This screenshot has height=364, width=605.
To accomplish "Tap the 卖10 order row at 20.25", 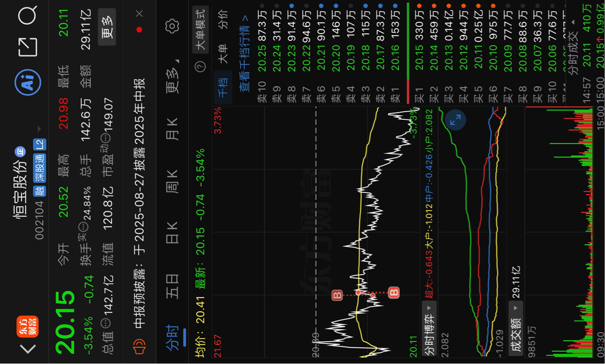I will (262, 53).
